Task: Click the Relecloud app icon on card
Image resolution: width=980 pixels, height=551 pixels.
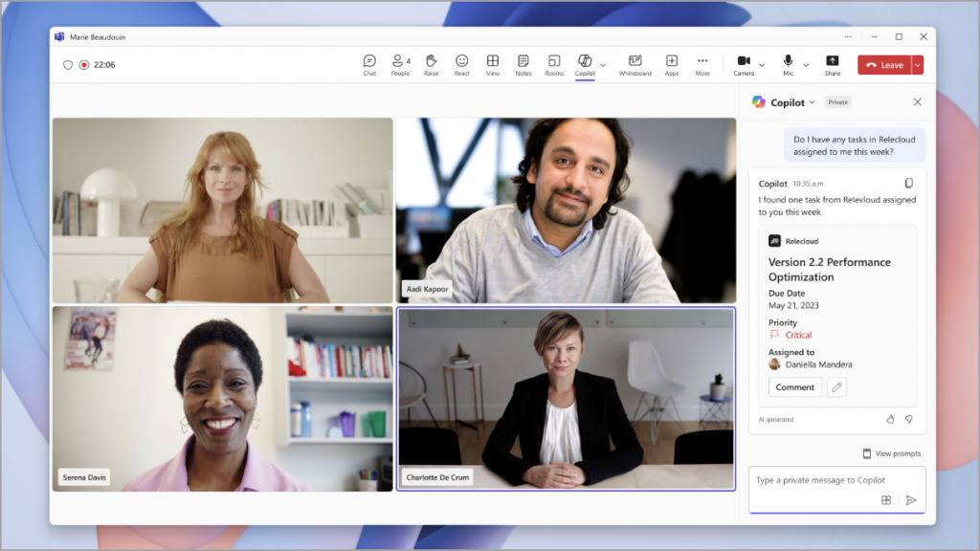Action: 774,241
